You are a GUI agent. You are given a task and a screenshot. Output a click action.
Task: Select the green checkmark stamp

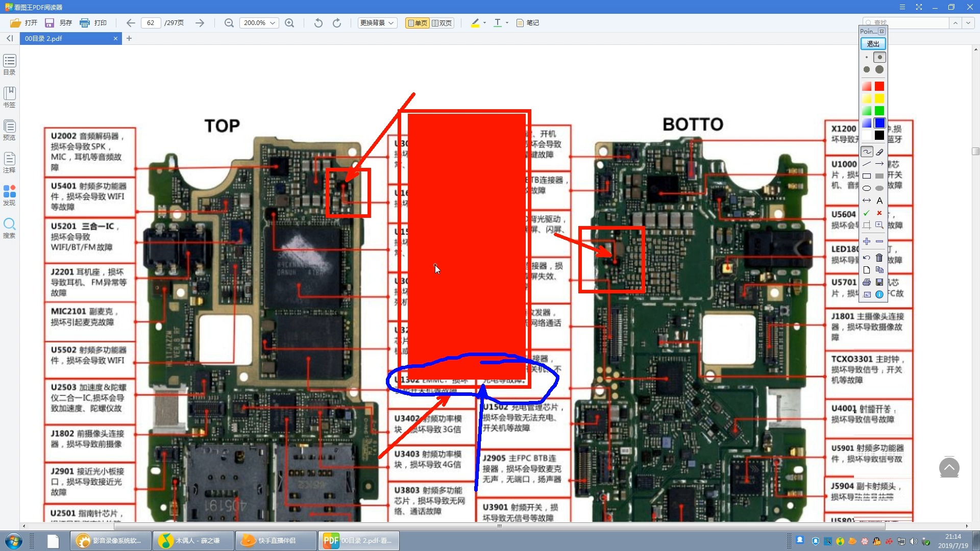[x=867, y=213]
